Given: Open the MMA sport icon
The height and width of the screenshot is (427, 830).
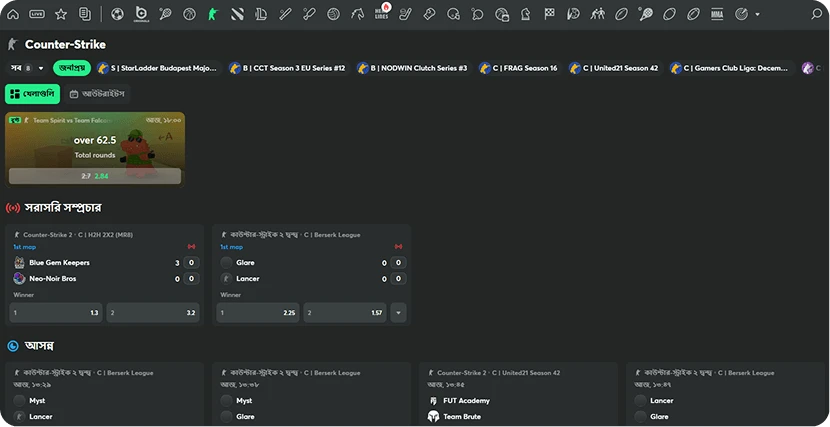Looking at the screenshot, I should pyautogui.click(x=717, y=14).
